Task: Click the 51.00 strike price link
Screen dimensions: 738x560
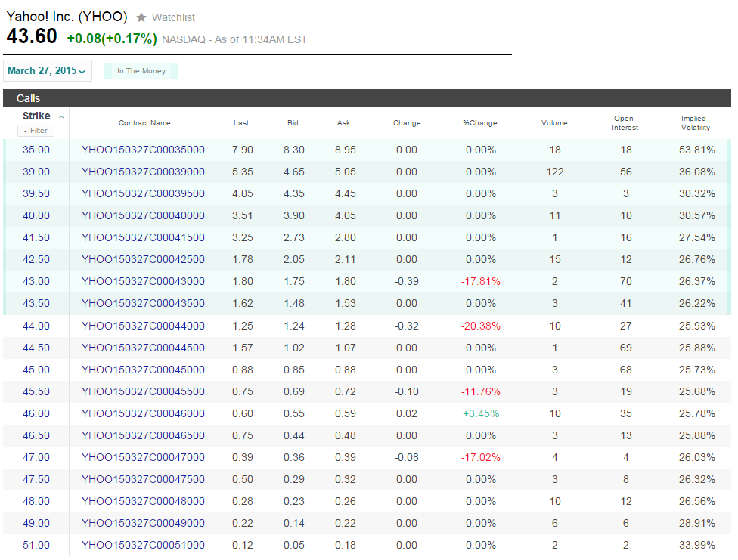Action: pyautogui.click(x=36, y=545)
